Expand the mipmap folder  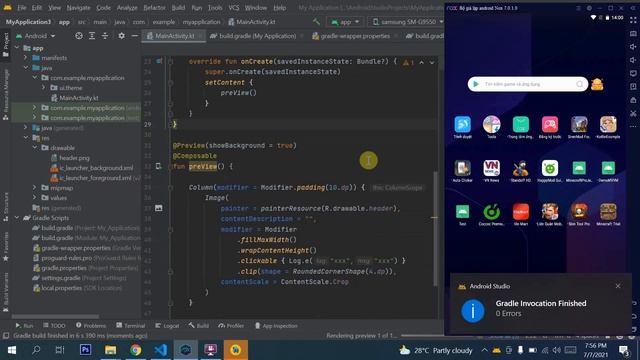pos(35,187)
